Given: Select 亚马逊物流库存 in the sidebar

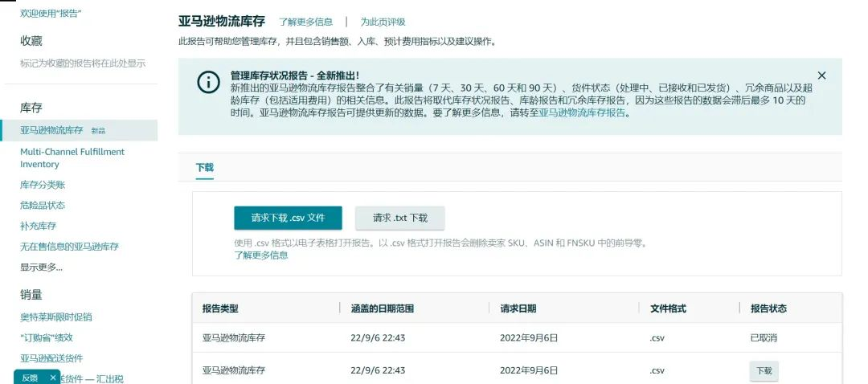Looking at the screenshot, I should (51, 129).
